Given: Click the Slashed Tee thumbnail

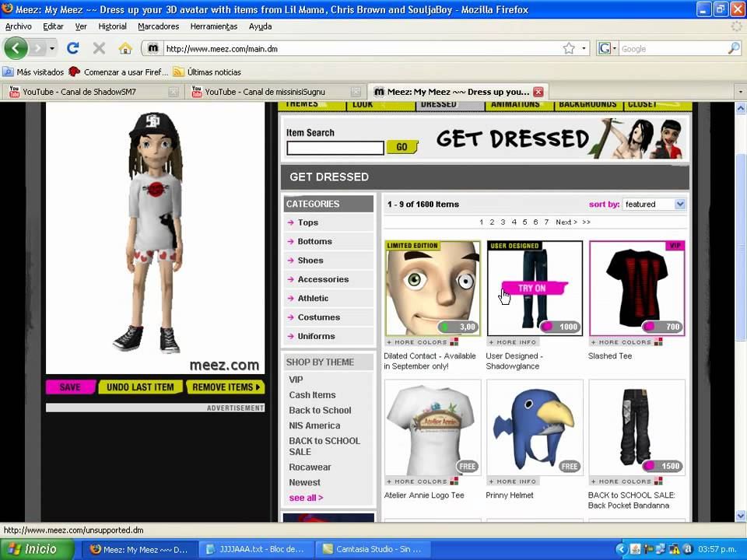Looking at the screenshot, I should point(637,288).
